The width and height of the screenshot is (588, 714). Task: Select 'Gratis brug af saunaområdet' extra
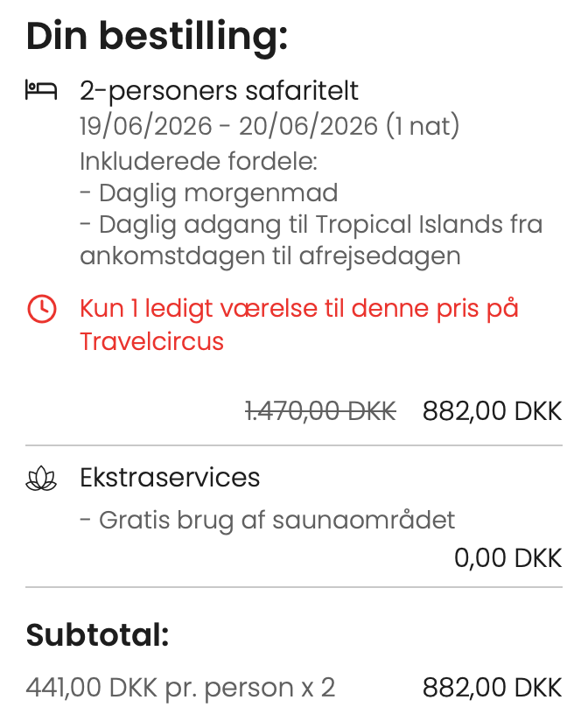pyautogui.click(x=268, y=521)
